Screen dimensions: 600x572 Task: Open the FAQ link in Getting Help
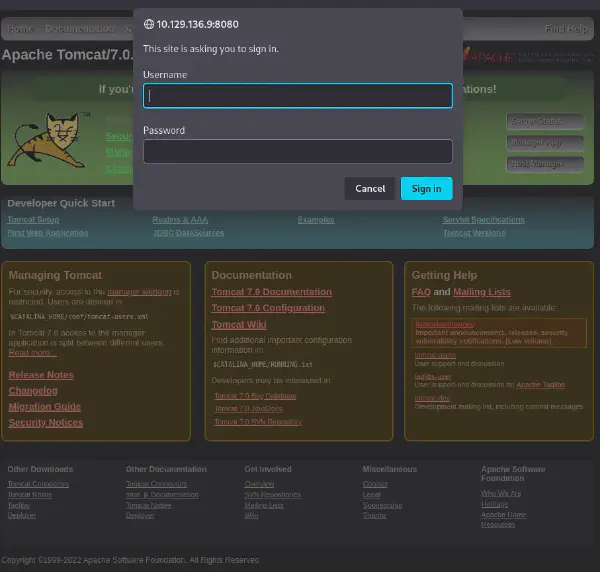[421, 292]
